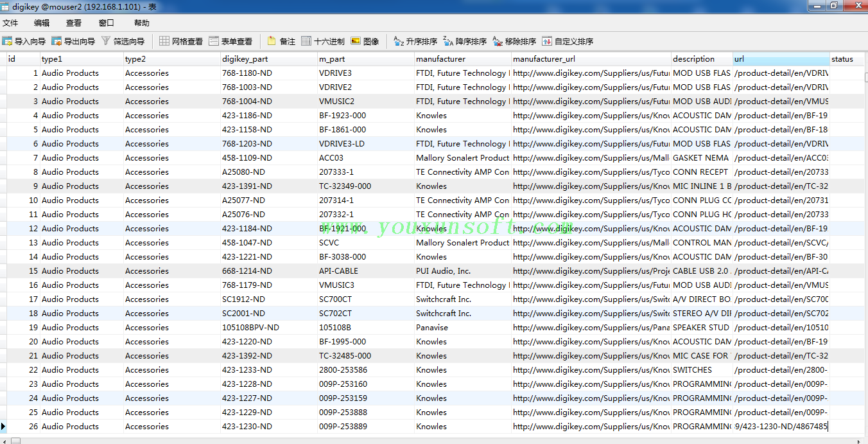
Task: Click the type2 column header
Action: coord(172,58)
